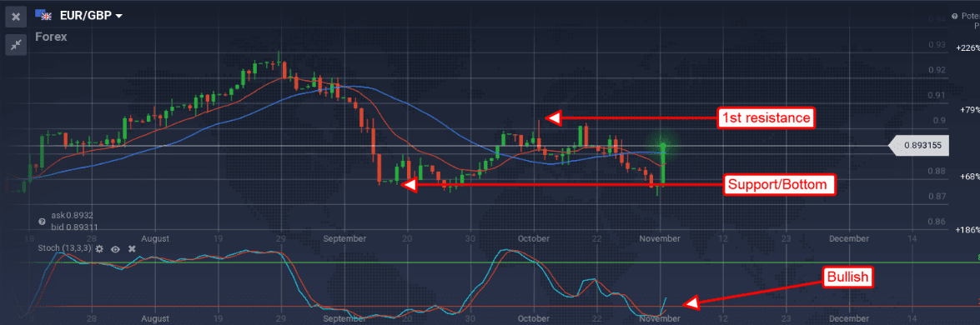Viewport: 980px width, 325px height.
Task: Click the help icon beside Potential profit
Action: (x=954, y=16)
